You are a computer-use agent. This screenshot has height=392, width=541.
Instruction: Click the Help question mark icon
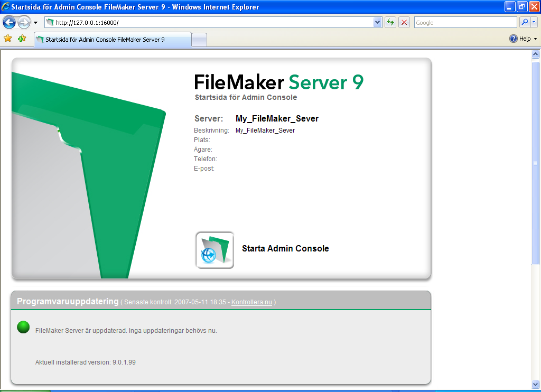coord(514,39)
